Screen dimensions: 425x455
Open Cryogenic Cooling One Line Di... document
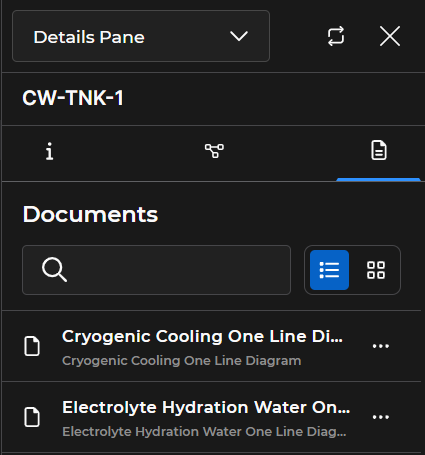(x=202, y=336)
